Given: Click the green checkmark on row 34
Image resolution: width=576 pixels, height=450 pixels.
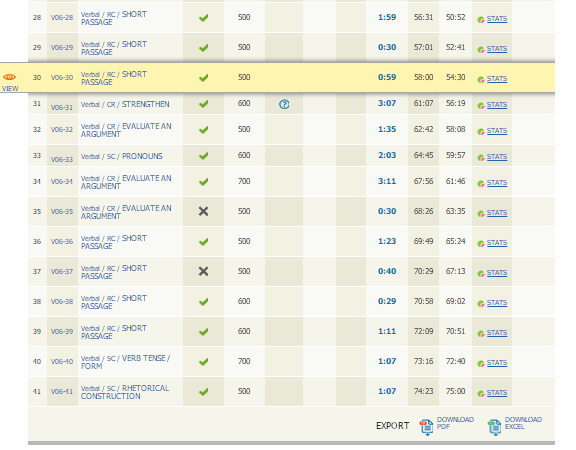Looking at the screenshot, I should pos(204,182).
